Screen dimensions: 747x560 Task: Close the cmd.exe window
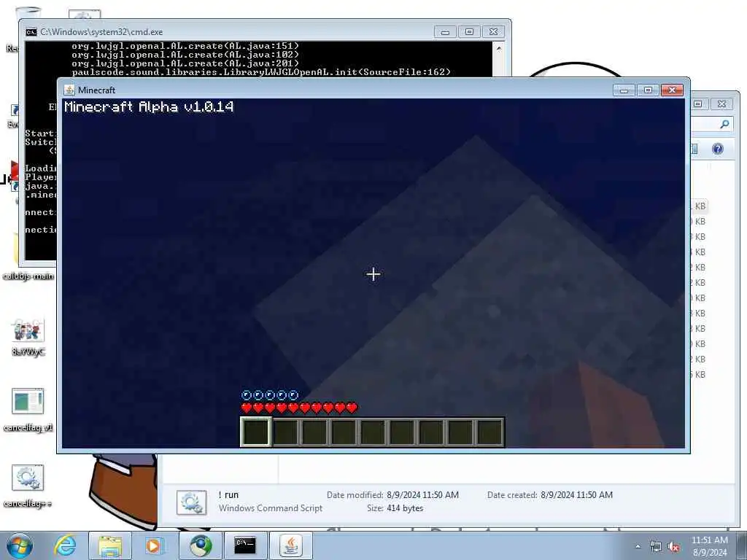[494, 32]
